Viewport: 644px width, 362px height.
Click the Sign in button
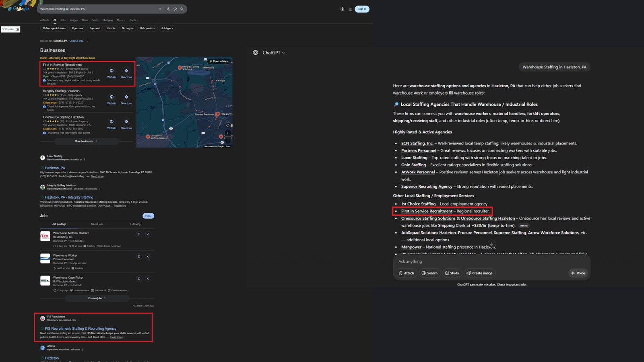point(362,9)
